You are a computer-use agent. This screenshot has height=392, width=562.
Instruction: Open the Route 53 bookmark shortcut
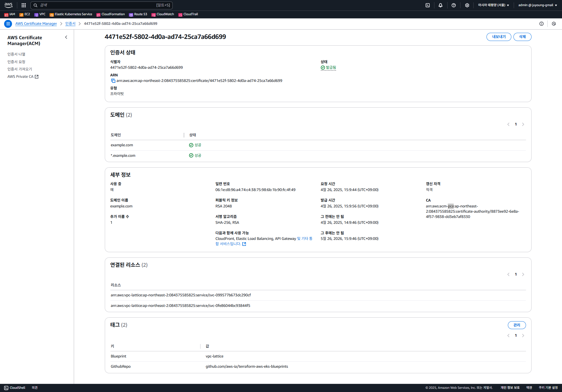(138, 14)
